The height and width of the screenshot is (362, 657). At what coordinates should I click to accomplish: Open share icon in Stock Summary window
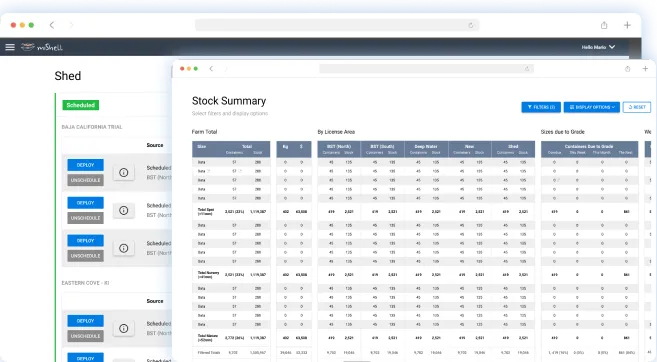click(x=627, y=69)
